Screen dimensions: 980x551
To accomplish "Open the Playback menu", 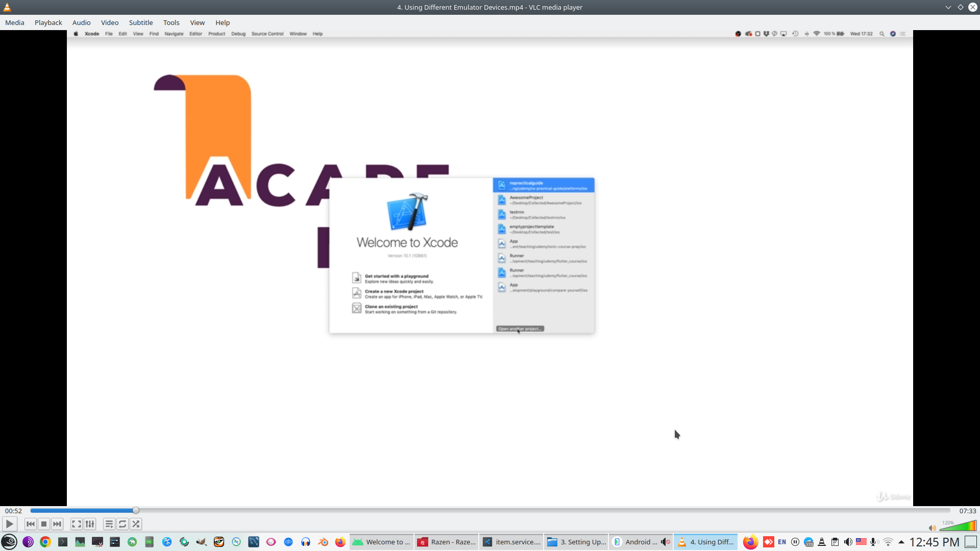I will tap(48, 22).
